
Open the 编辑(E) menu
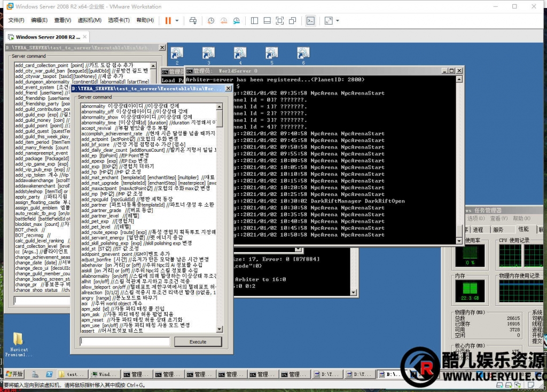click(39, 20)
